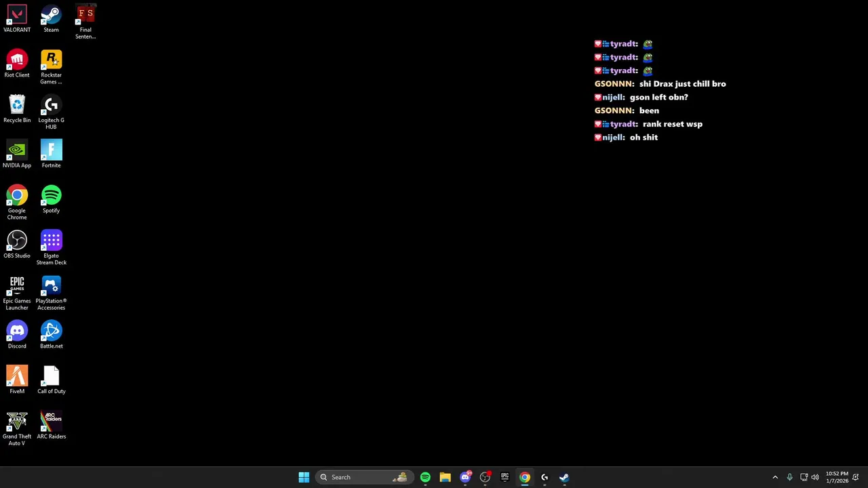This screenshot has height=488, width=868.
Task: Select the Fortnite desktop icon
Action: click(51, 155)
